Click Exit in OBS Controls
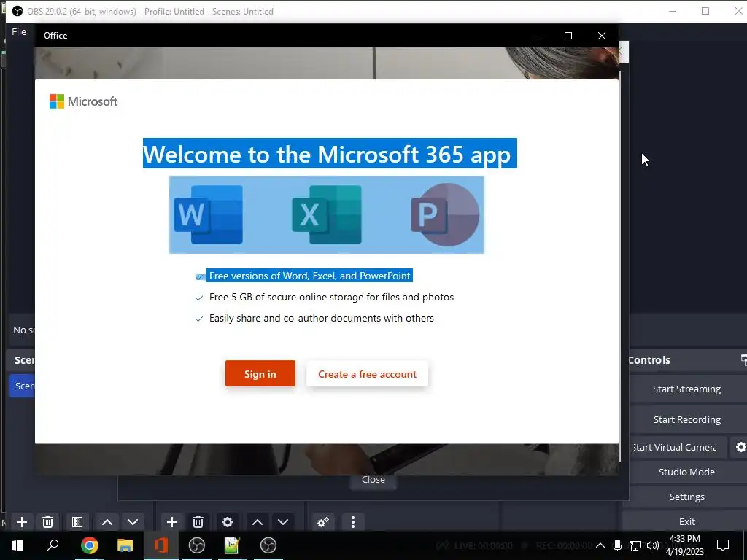Viewport: 747px width, 560px height. tap(686, 521)
